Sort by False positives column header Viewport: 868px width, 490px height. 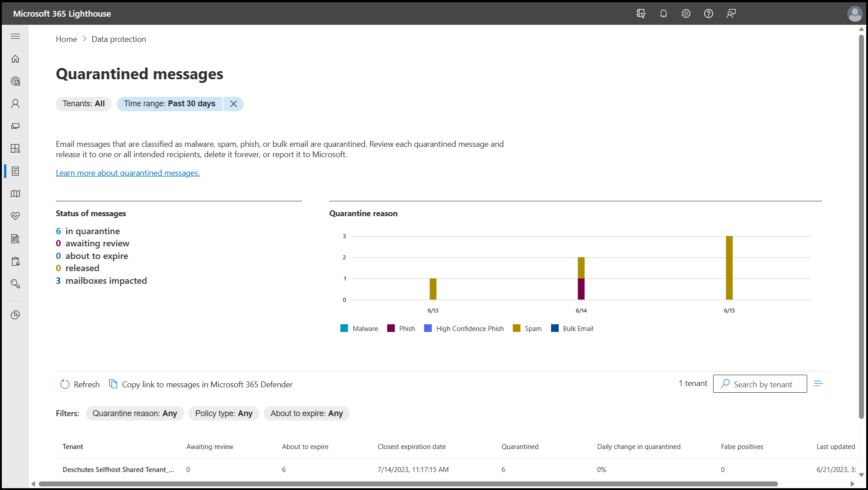point(742,447)
